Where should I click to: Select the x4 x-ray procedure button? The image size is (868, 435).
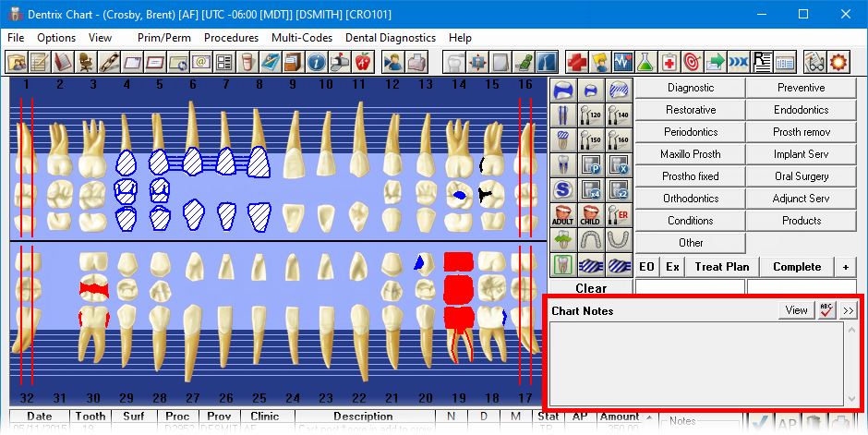590,190
